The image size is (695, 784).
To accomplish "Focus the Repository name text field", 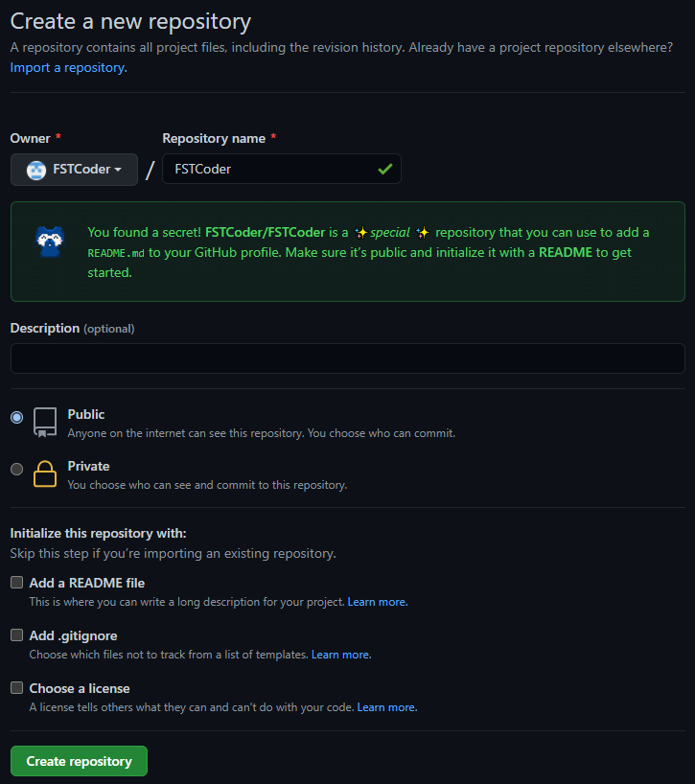I will pyautogui.click(x=282, y=169).
